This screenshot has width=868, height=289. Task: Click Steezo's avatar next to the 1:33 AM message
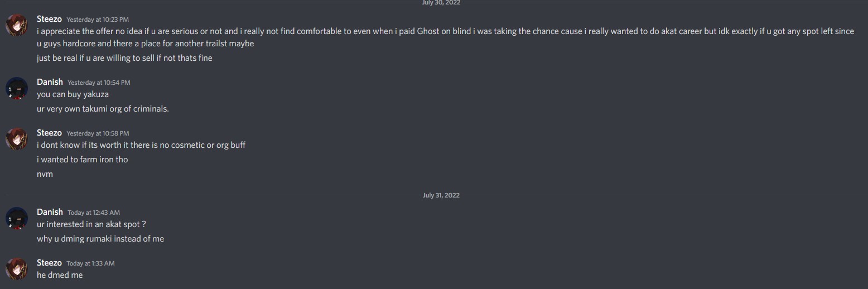[x=17, y=269]
